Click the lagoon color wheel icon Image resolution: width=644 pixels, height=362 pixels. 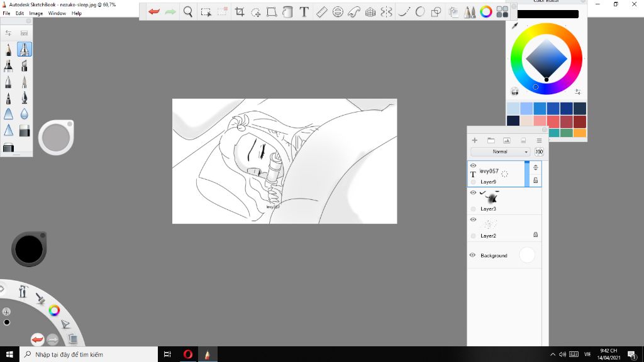(54, 310)
